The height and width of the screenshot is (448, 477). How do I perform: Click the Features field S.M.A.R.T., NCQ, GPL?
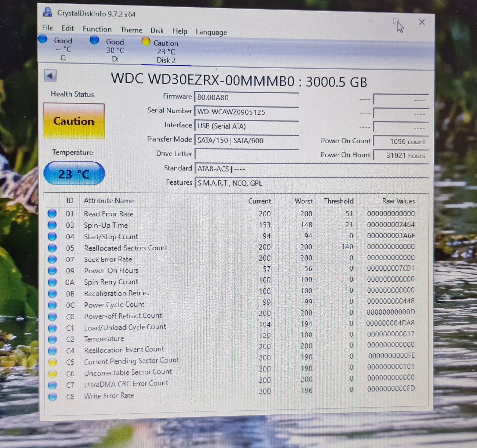click(x=311, y=183)
